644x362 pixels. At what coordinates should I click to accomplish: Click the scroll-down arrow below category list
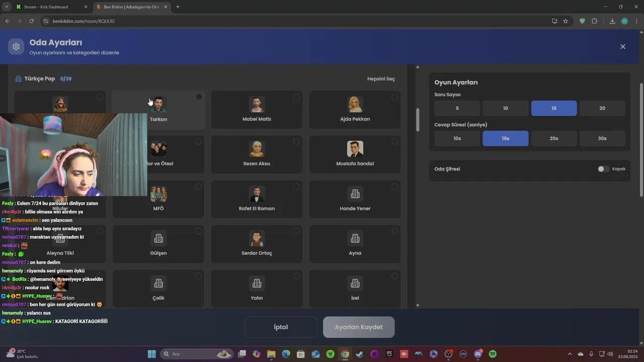point(417,305)
